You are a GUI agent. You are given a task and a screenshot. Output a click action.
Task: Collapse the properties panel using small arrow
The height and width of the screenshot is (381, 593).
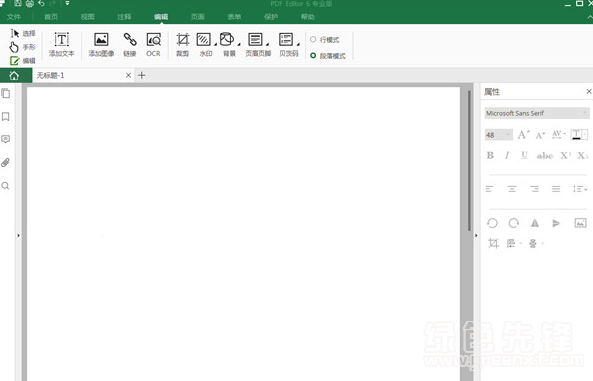coord(476,235)
